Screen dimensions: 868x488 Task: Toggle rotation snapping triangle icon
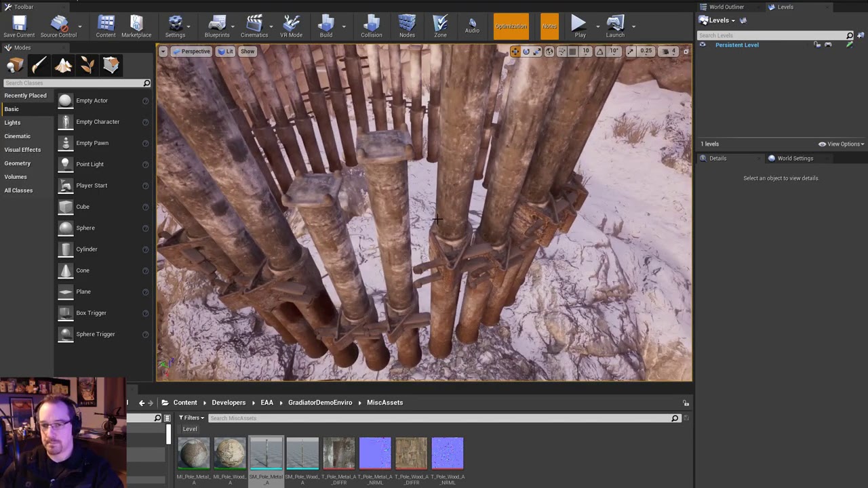click(x=599, y=52)
